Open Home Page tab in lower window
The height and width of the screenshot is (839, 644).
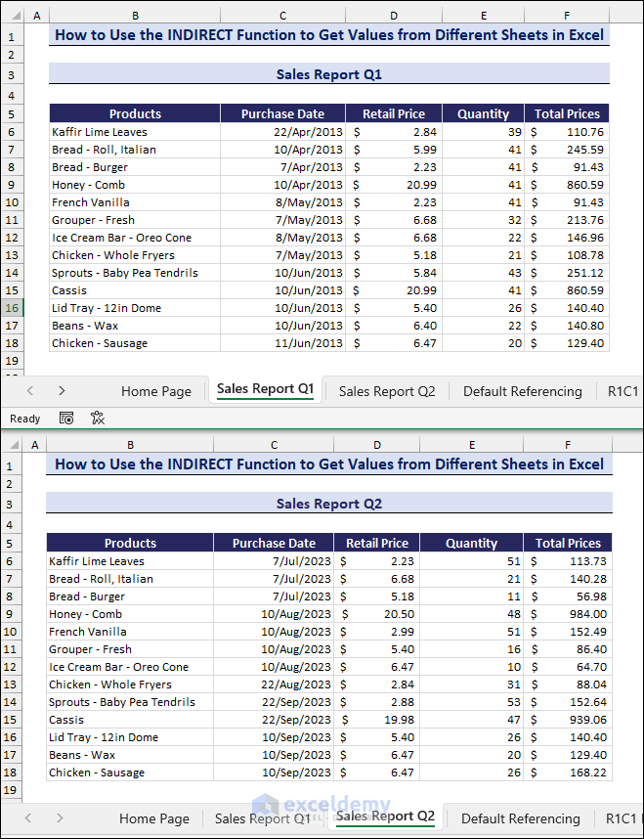[154, 818]
